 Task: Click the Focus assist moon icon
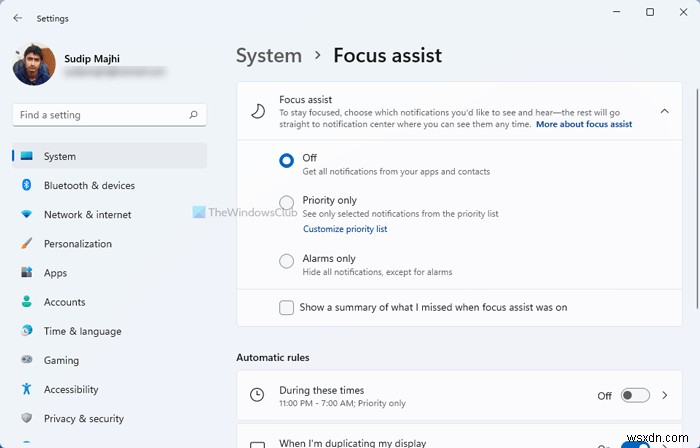[258, 111]
